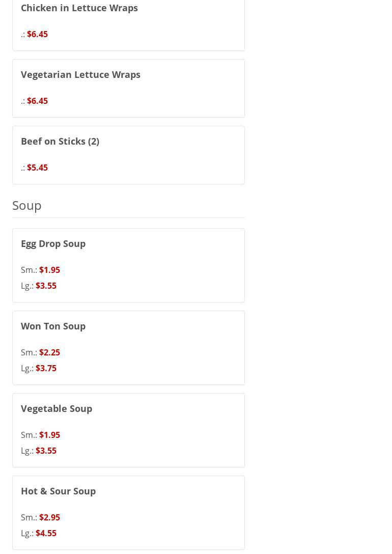This screenshot has height=554, width=392.
Task: Click the Soup section heading
Action: (27, 205)
